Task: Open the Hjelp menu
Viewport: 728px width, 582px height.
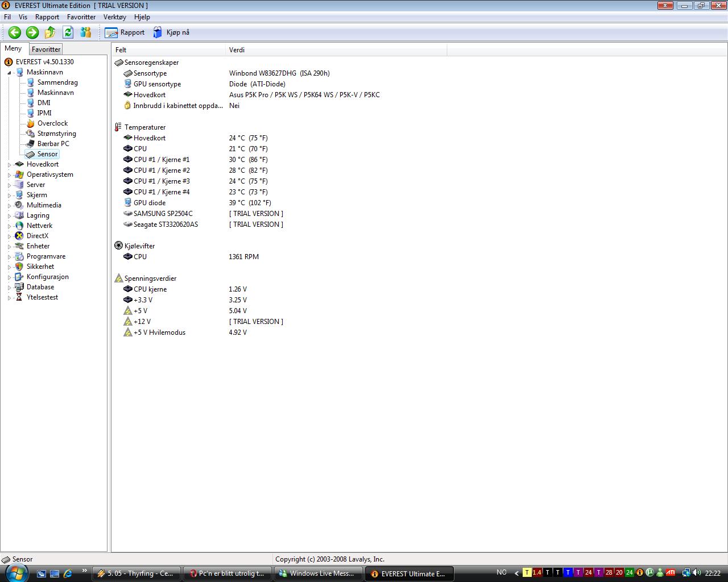Action: click(142, 17)
